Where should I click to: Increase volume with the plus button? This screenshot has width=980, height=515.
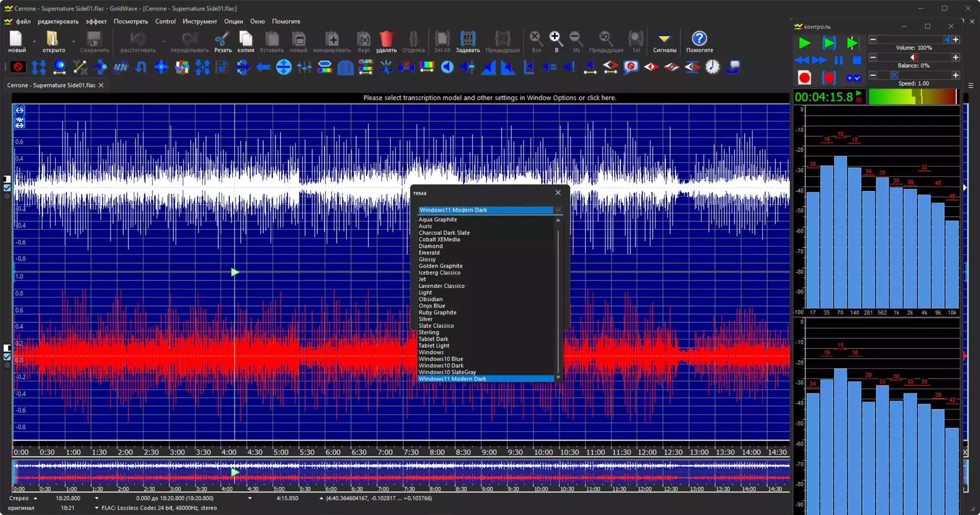point(955,39)
